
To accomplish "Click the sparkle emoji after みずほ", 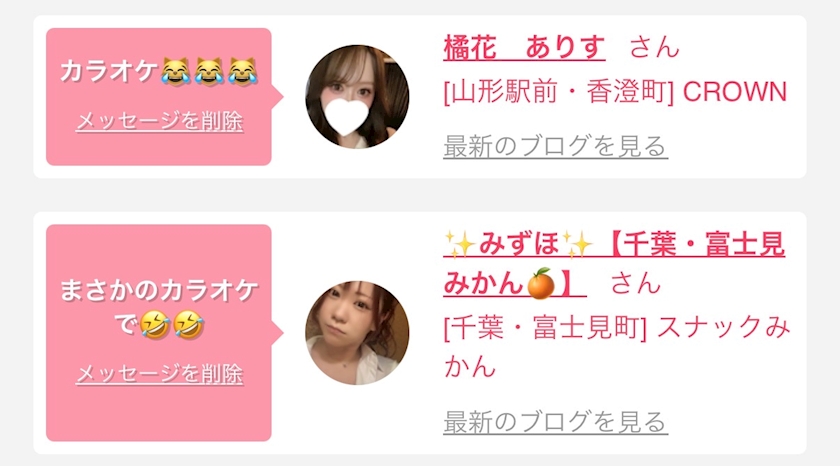I will click(577, 245).
